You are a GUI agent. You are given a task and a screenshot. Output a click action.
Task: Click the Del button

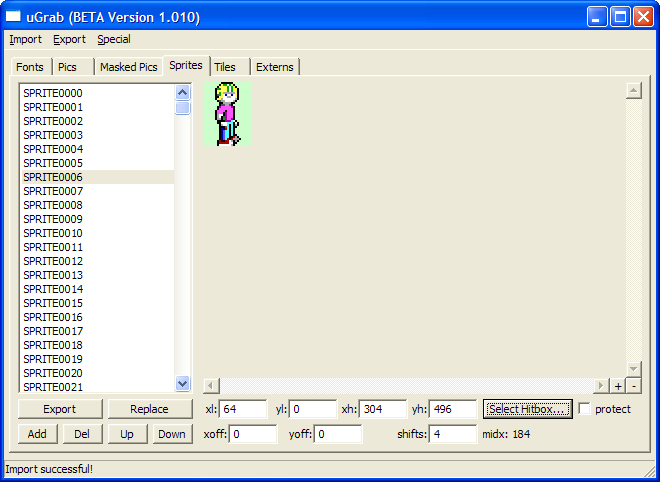pyautogui.click(x=82, y=434)
